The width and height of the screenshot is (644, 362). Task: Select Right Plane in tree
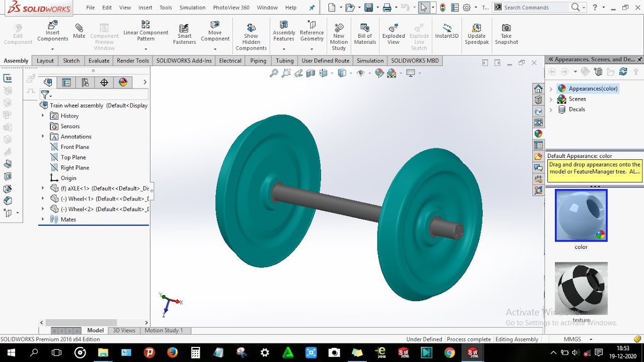pyautogui.click(x=75, y=167)
